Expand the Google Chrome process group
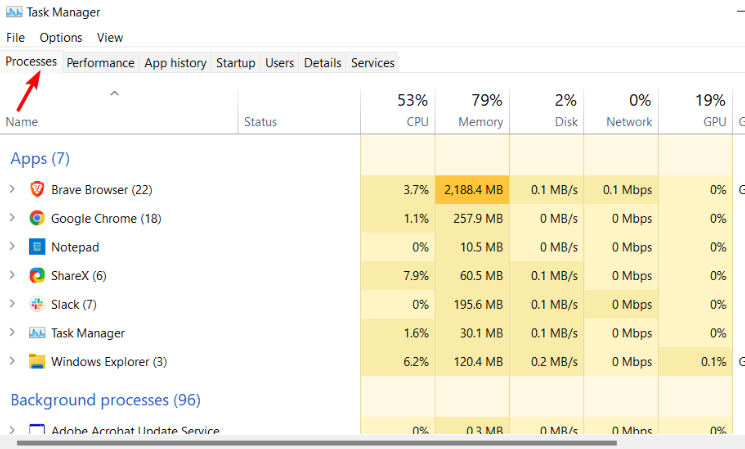The image size is (745, 449). [x=12, y=218]
